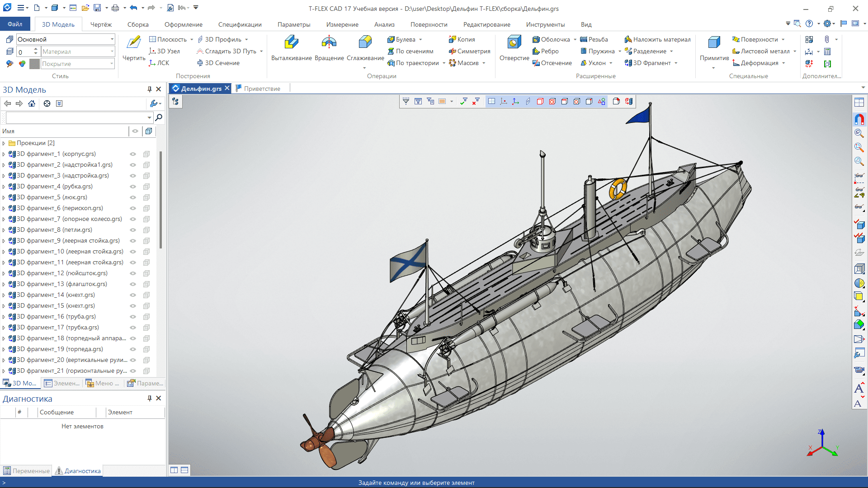Start the Чертить sketch tool
The image size is (868, 488).
134,48
